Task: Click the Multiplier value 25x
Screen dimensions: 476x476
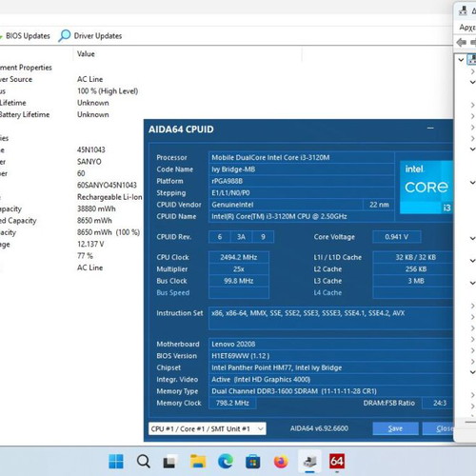Action: coord(239,269)
